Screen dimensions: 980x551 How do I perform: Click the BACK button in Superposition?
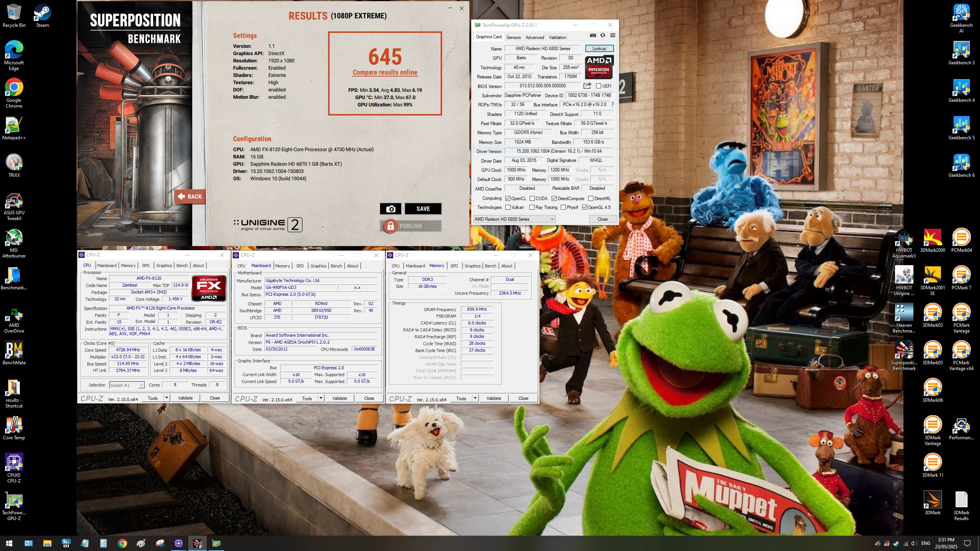[x=190, y=196]
